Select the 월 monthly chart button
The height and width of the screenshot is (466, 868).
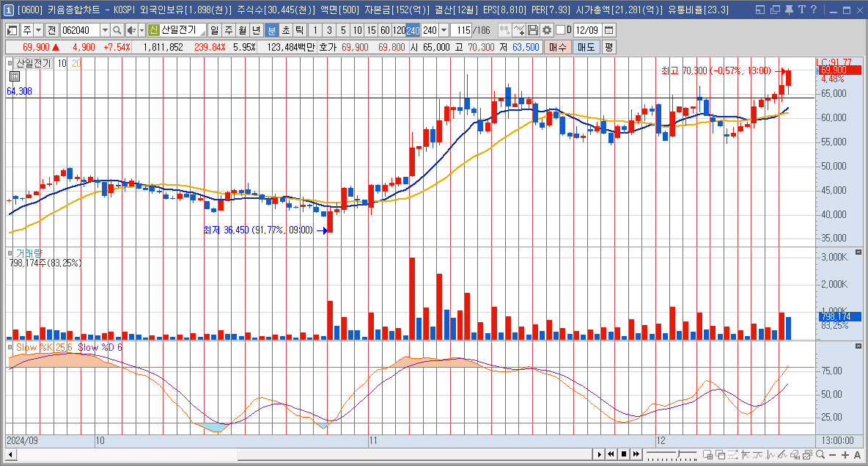(x=243, y=31)
